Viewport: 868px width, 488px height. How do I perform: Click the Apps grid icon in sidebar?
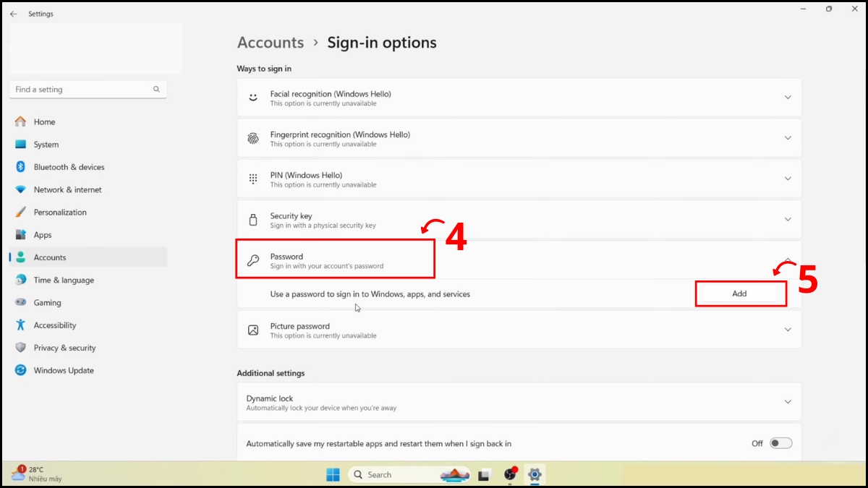[20, 235]
